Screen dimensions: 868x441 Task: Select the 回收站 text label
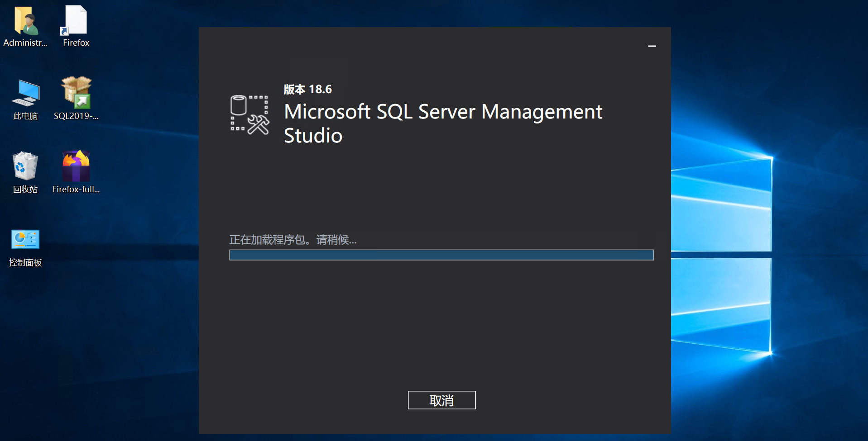click(25, 190)
